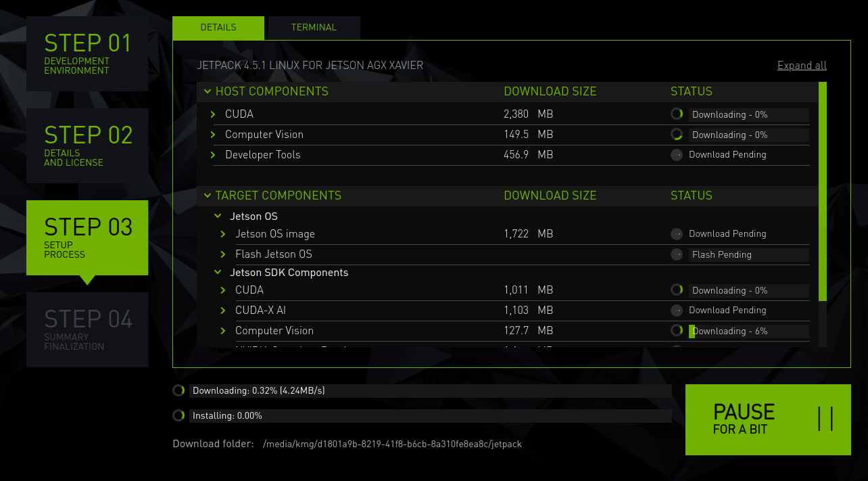Switch to the Details tab
The image size is (868, 481).
(x=218, y=28)
